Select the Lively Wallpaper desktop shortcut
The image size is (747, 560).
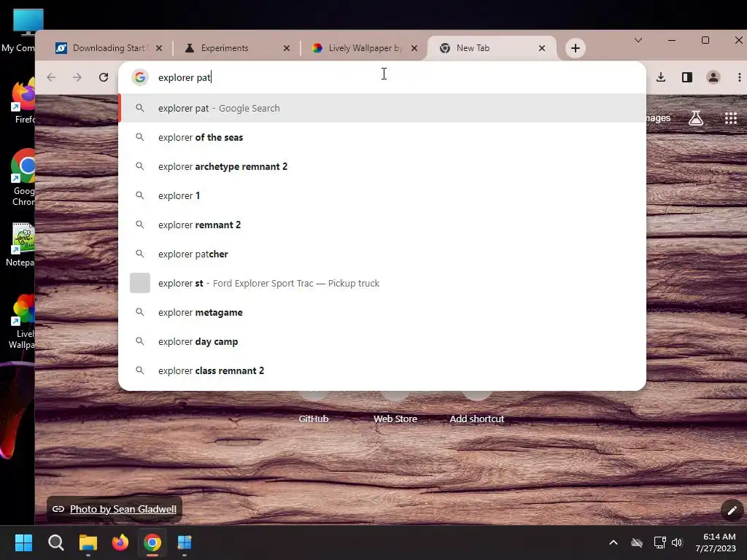[x=22, y=322]
